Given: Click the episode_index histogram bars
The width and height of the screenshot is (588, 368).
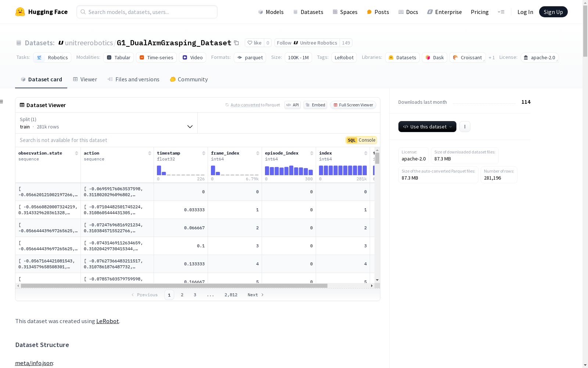Looking at the screenshot, I should click(289, 170).
